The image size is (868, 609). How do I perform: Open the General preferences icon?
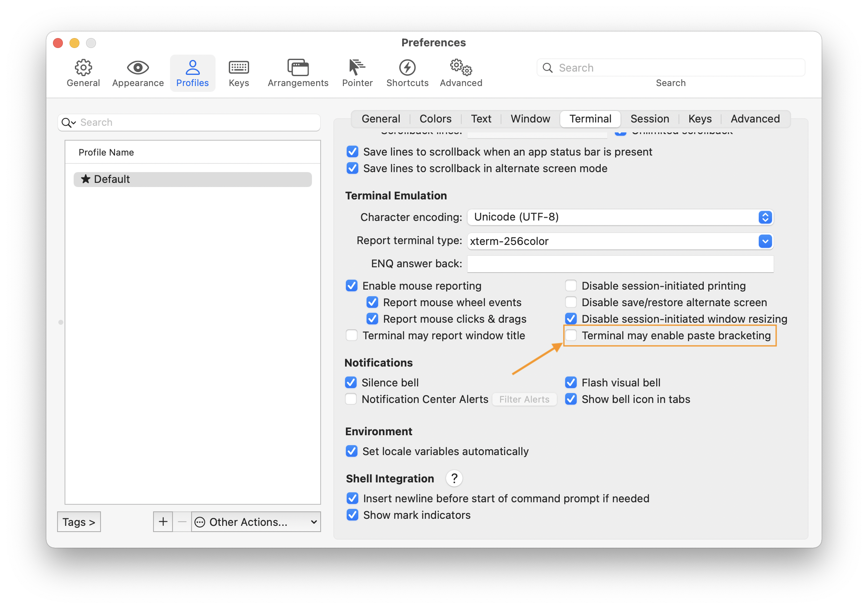click(x=83, y=73)
